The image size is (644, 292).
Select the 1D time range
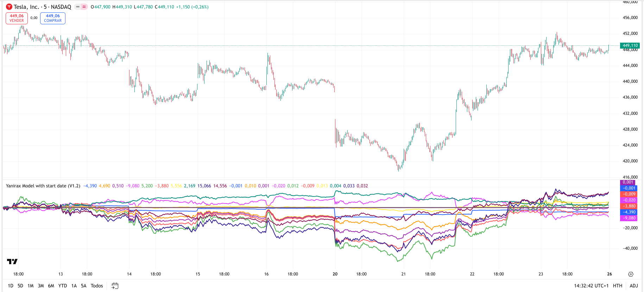pyautogui.click(x=11, y=286)
